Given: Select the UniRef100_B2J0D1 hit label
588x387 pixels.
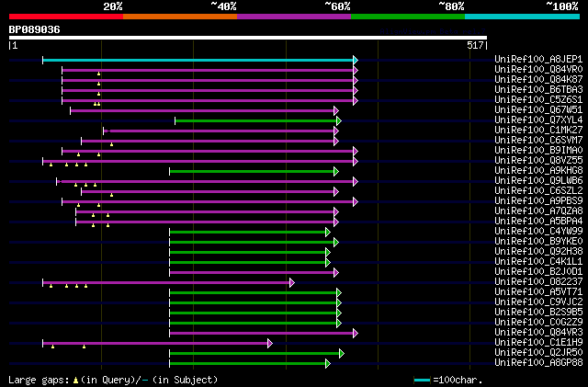Looking at the screenshot, I should 538,271.
